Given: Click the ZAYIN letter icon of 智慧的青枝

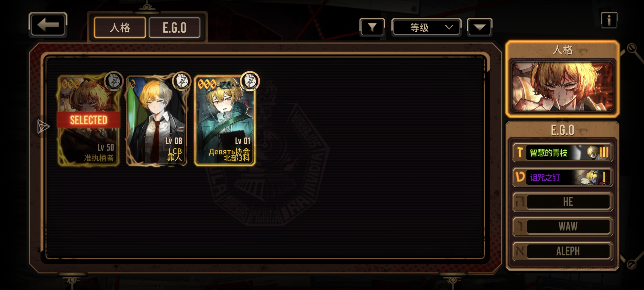Looking at the screenshot, I should coord(520,152).
